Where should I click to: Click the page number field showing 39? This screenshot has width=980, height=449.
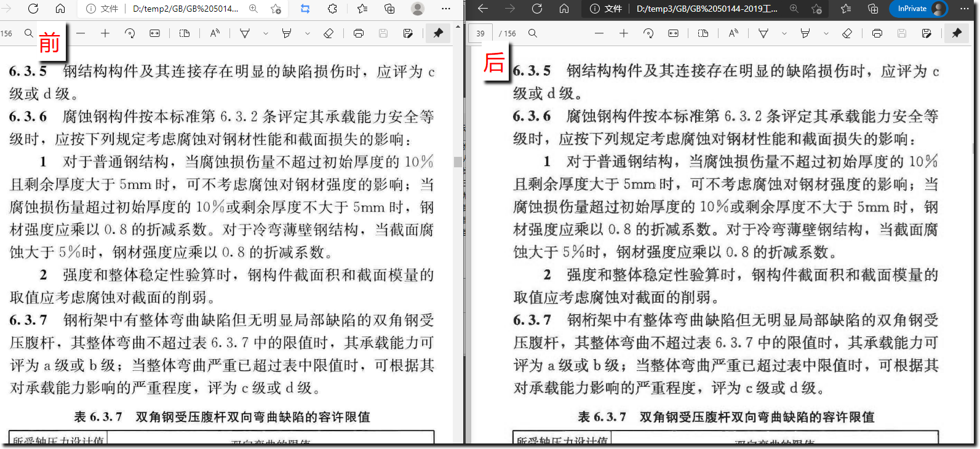coord(480,33)
